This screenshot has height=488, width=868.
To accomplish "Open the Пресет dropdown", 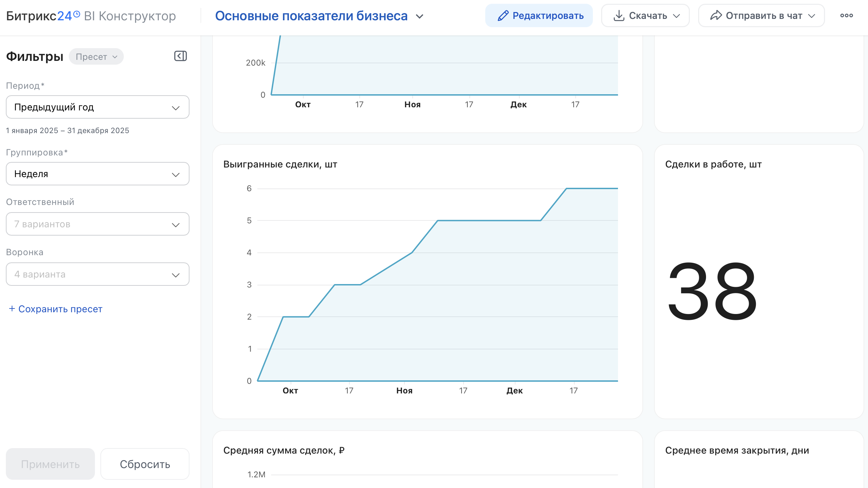I will [x=96, y=56].
